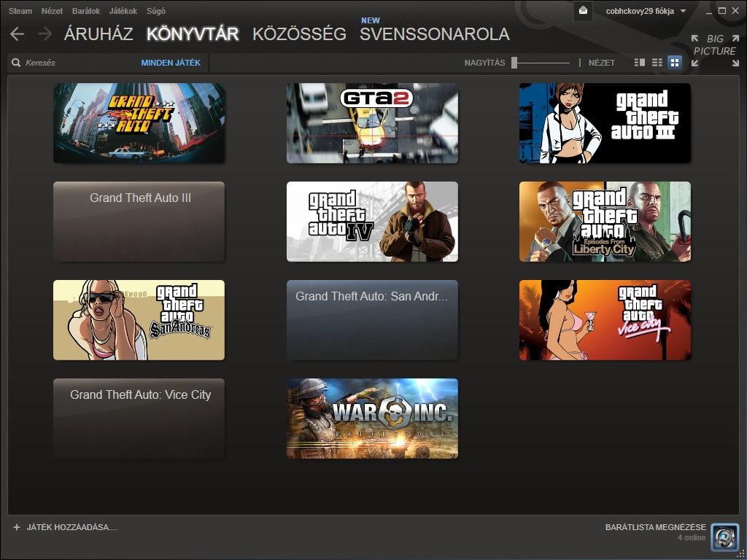
Task: Select the Grand Theft Auto IV tile
Action: point(372,222)
